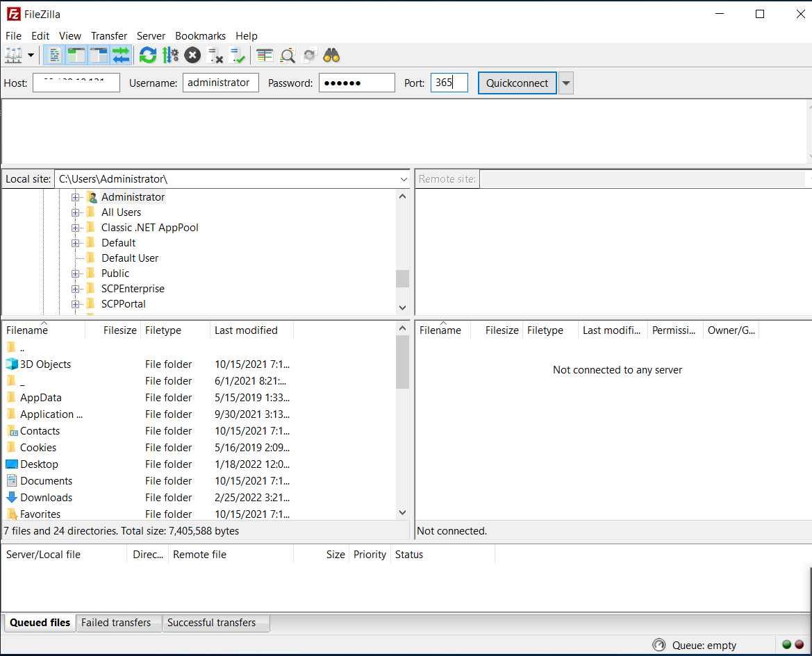Toggle synchronized browsing icon
The width and height of the screenshot is (812, 656).
click(x=309, y=55)
